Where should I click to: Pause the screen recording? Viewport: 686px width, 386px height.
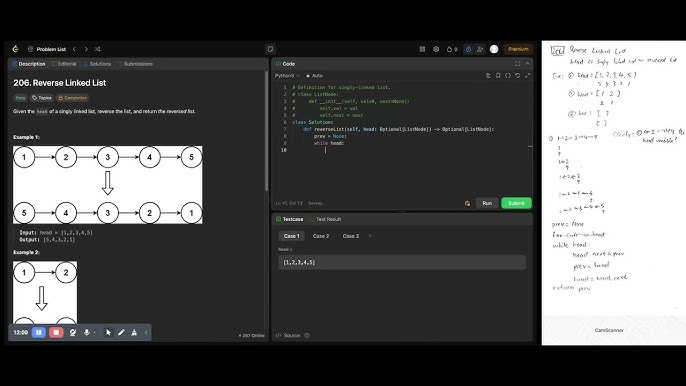tap(38, 333)
